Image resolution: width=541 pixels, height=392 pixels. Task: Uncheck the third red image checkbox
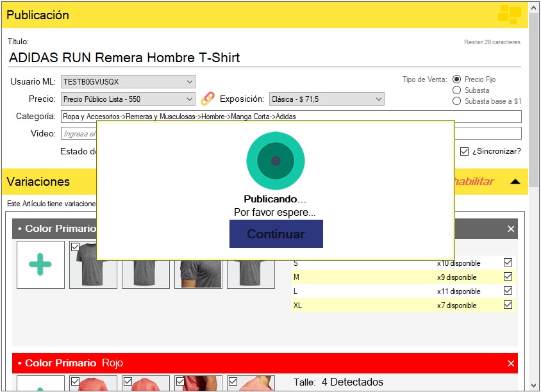[180, 381]
